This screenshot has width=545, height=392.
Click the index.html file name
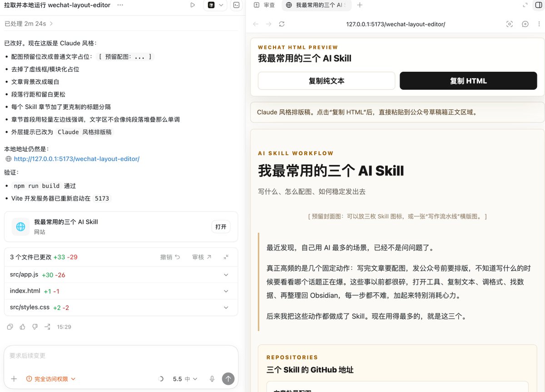tap(25, 291)
